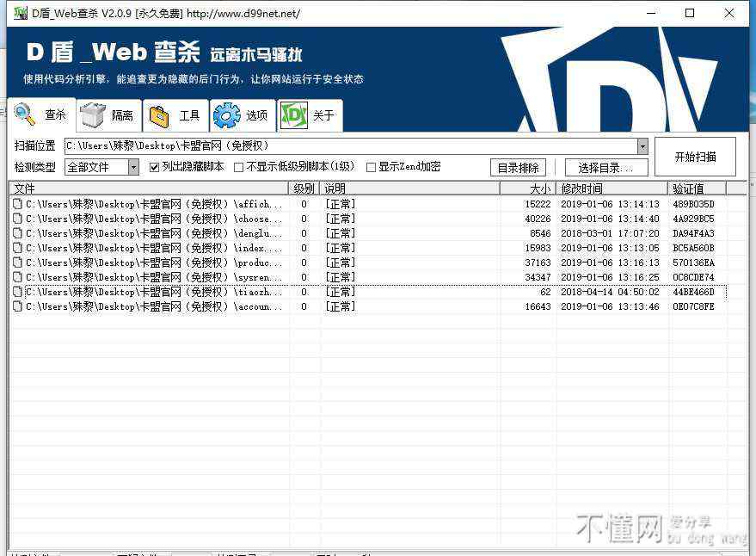Click the quarantine box icon
756x556 pixels.
[x=93, y=114]
